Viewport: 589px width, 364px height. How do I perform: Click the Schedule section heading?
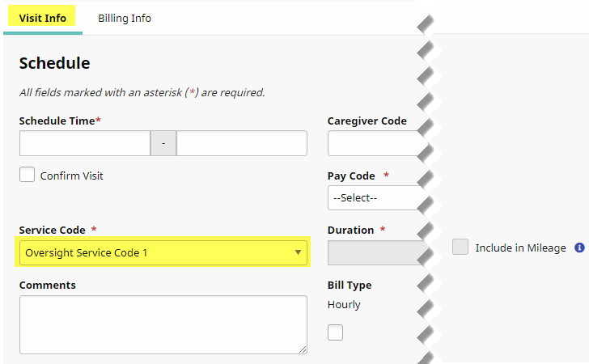click(x=54, y=63)
